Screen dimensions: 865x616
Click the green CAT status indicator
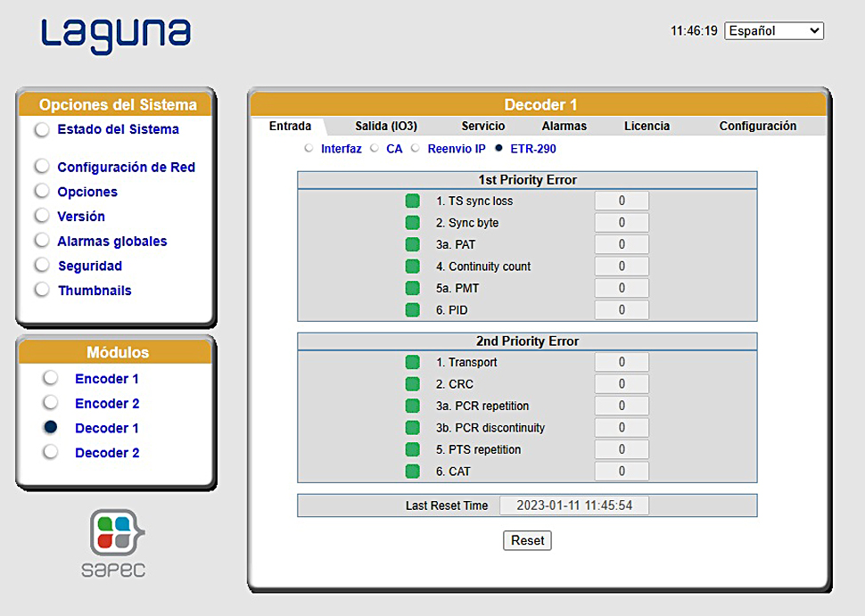point(413,472)
